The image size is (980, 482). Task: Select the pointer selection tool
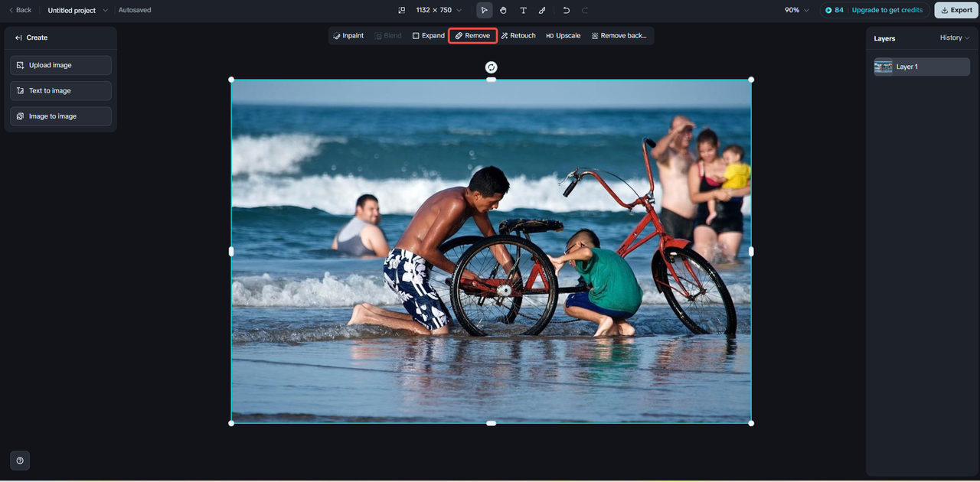coord(484,10)
